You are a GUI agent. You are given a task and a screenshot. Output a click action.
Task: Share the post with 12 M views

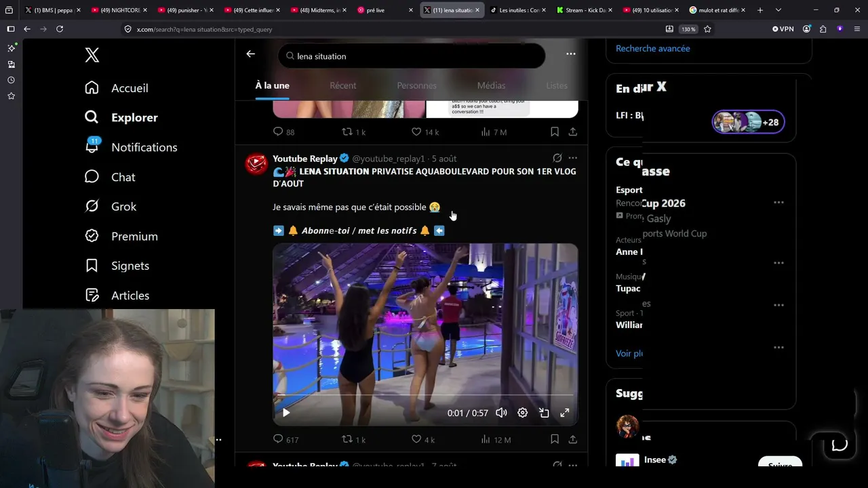[573, 439]
